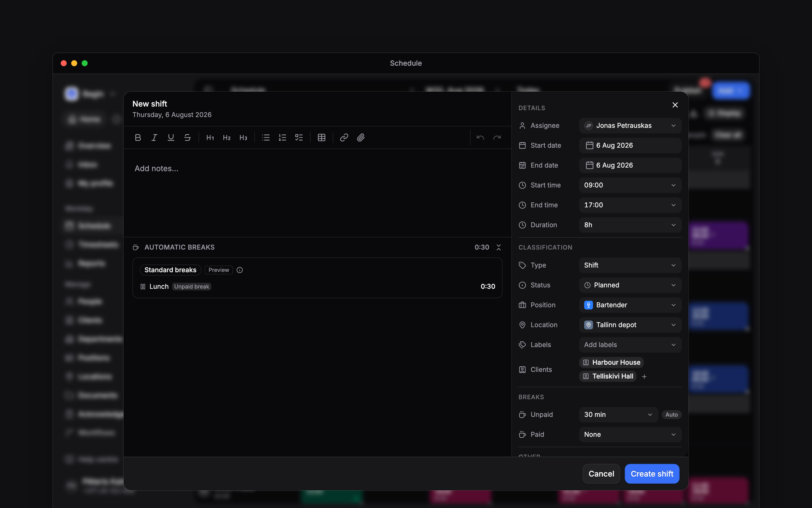Click the Add notes text area

click(x=317, y=193)
